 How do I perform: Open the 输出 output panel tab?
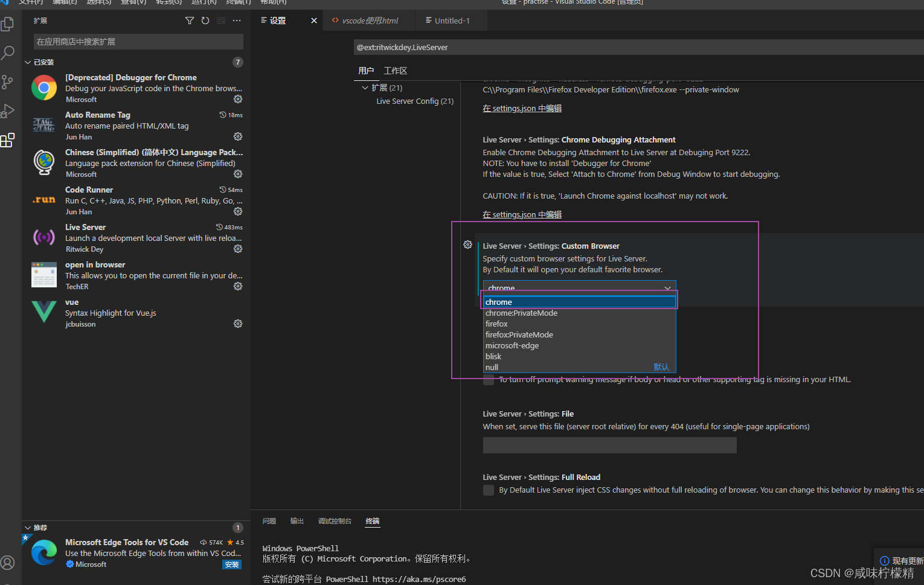pyautogui.click(x=297, y=521)
